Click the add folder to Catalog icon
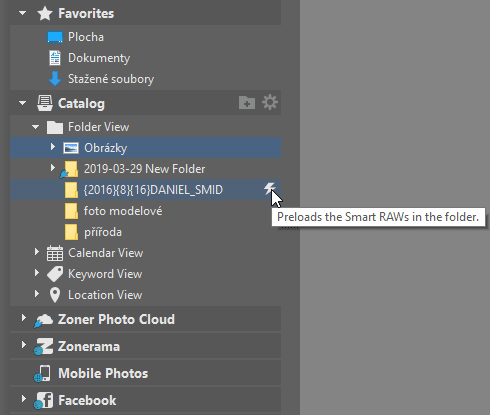Screen dimensions: 490x415 247,103
